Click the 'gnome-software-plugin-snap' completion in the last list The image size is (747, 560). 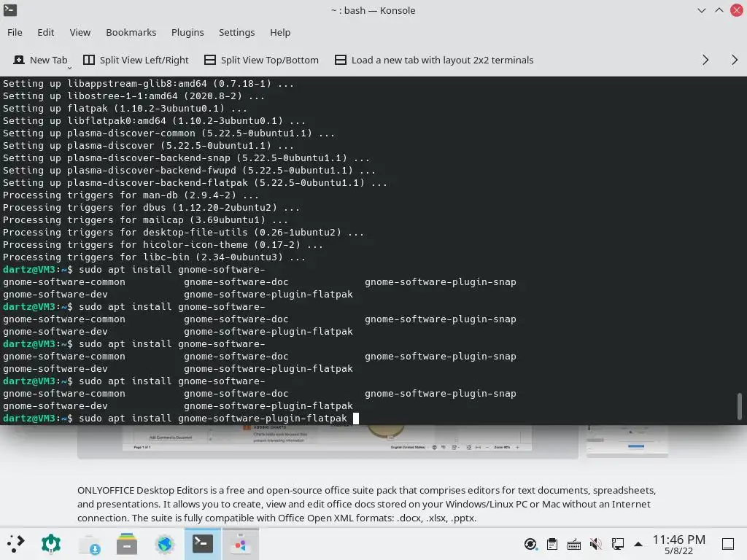click(440, 394)
